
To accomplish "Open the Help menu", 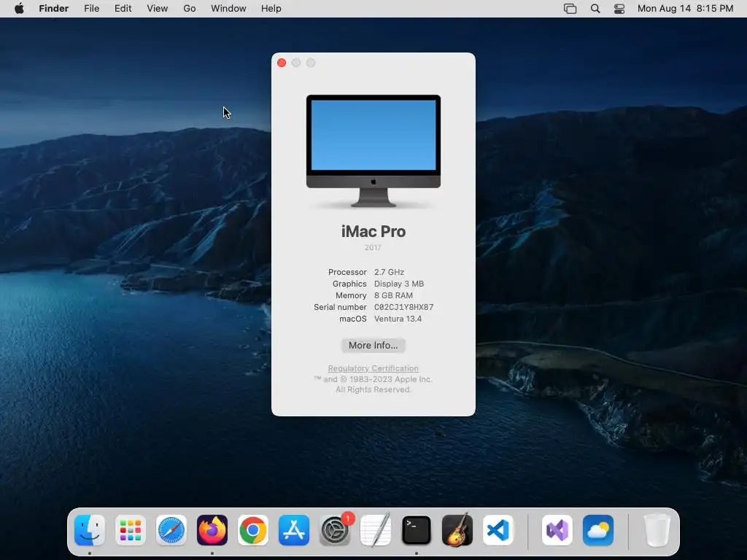I will 271,9.
